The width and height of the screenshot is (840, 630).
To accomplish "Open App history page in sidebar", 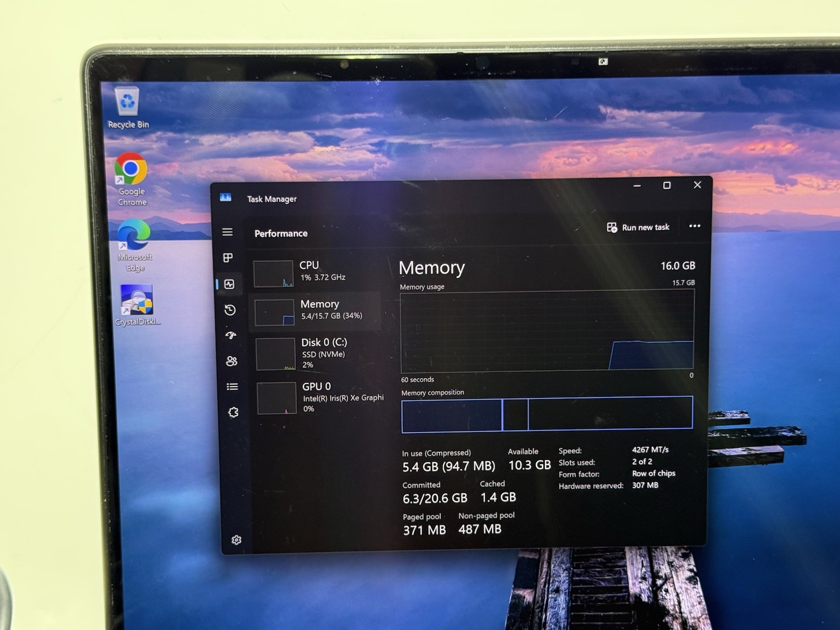I will click(x=230, y=310).
